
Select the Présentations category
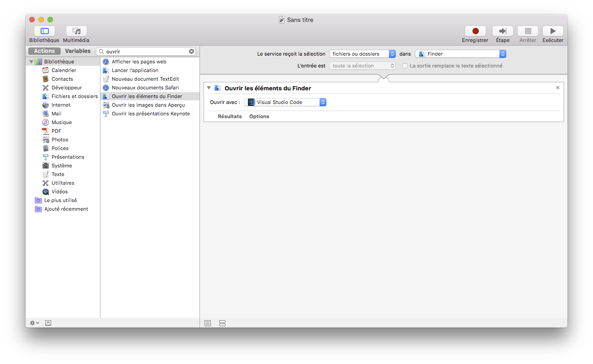[x=68, y=157]
